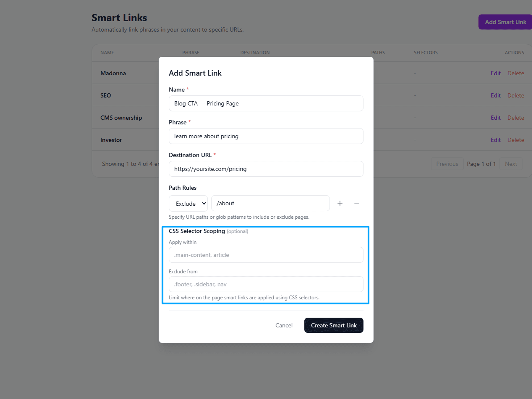Cancel the Add Smart Link dialog

[284, 325]
